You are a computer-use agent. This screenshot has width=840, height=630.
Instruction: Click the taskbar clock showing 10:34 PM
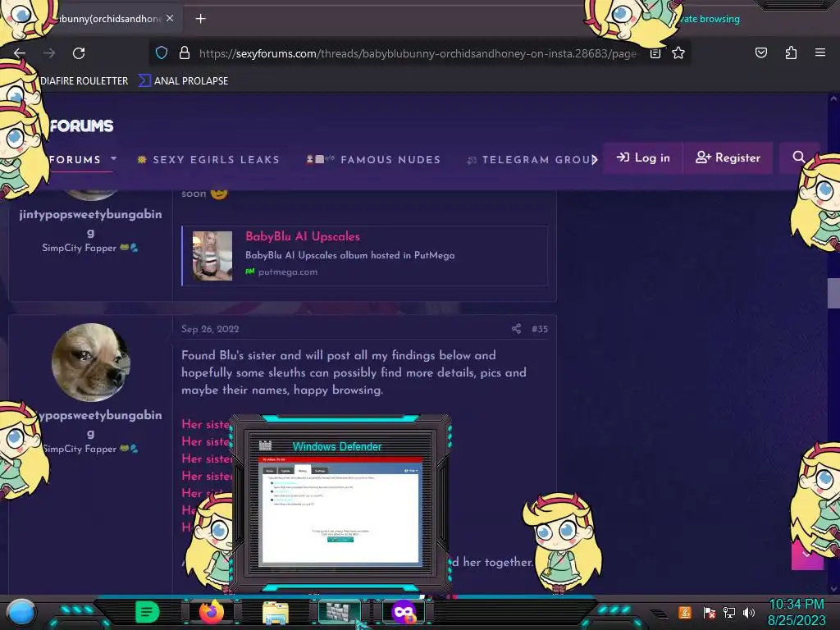(797, 612)
